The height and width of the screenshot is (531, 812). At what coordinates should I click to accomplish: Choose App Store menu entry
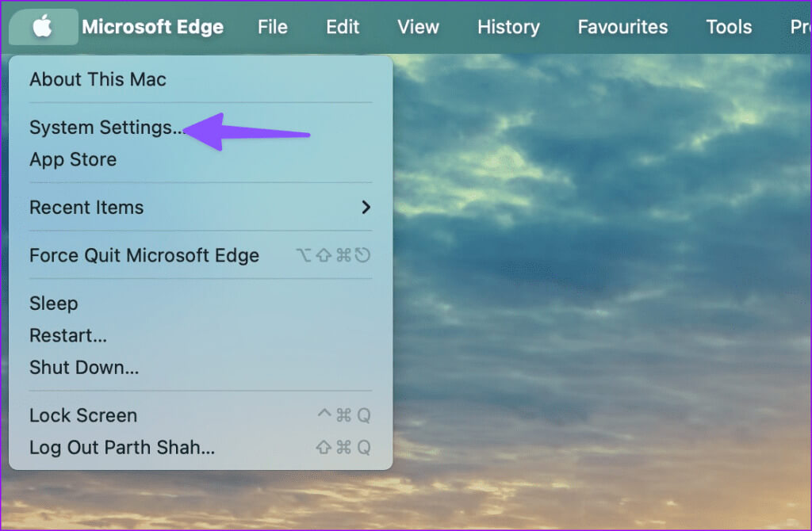click(x=201, y=159)
